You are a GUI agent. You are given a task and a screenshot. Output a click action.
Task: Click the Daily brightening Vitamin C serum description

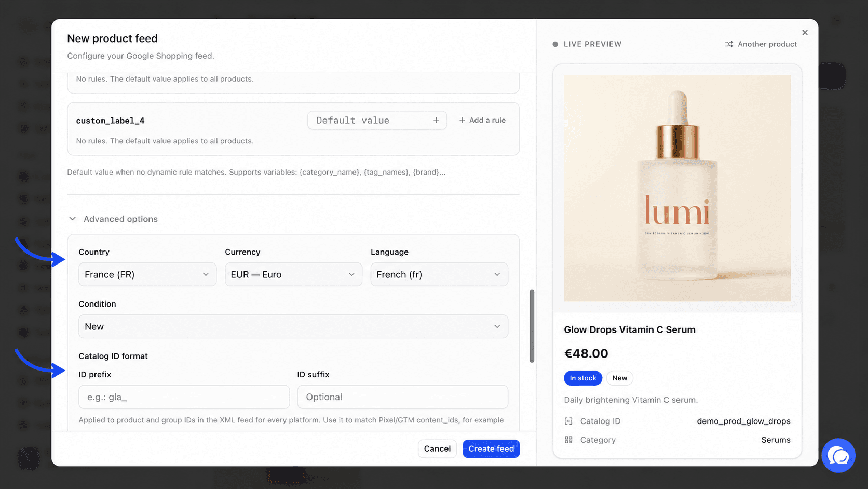pos(631,400)
